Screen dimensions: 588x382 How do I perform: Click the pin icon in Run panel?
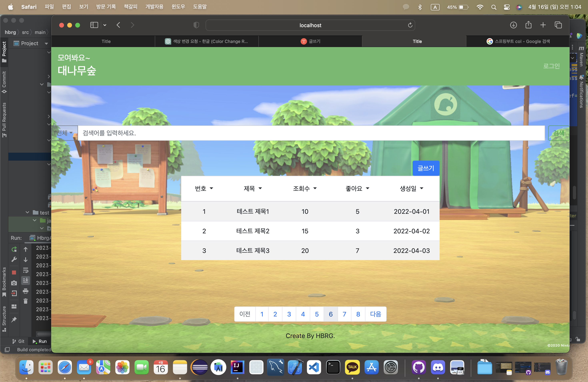point(14,319)
